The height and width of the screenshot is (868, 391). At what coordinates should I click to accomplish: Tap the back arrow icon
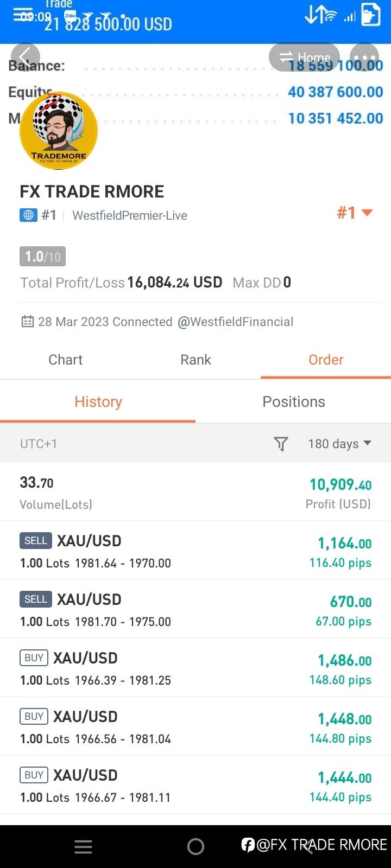tap(25, 57)
